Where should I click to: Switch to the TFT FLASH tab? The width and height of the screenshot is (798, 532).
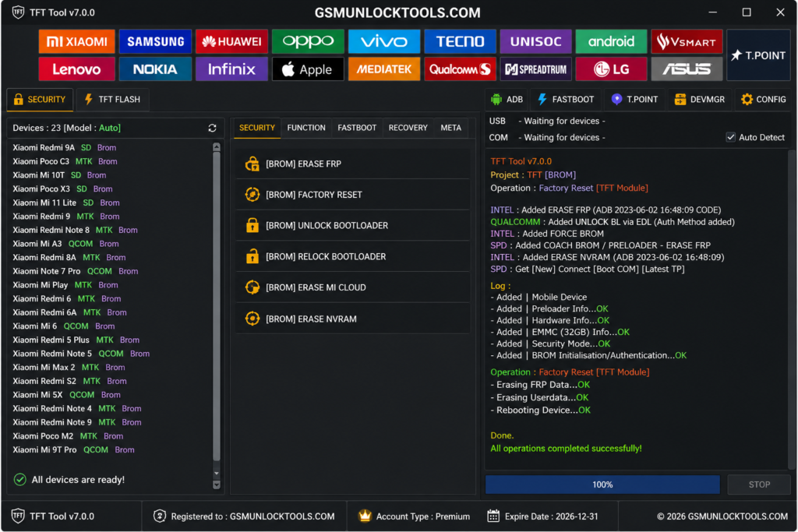tap(112, 100)
